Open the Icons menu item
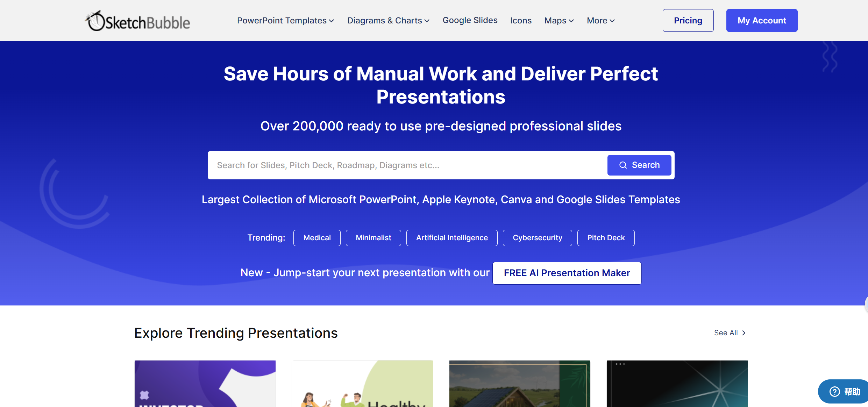The width and height of the screenshot is (868, 407). (x=521, y=21)
